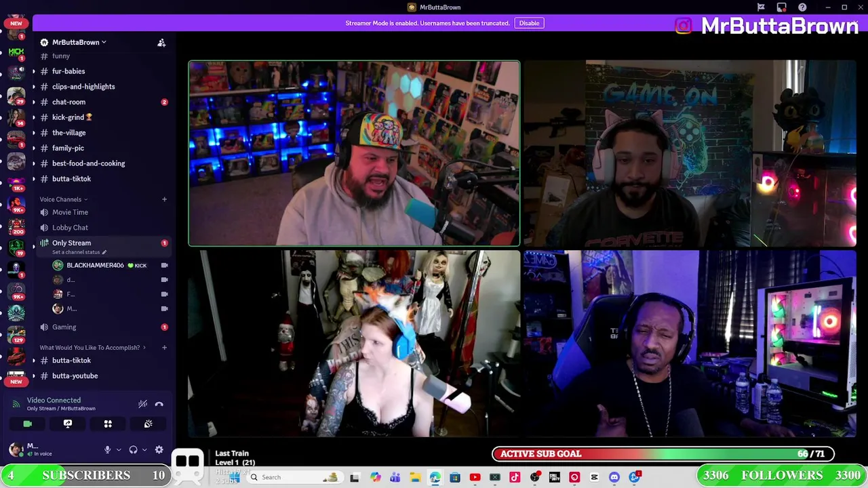This screenshot has width=868, height=488.
Task: Open headphone output options dropdown arrow
Action: (x=144, y=449)
